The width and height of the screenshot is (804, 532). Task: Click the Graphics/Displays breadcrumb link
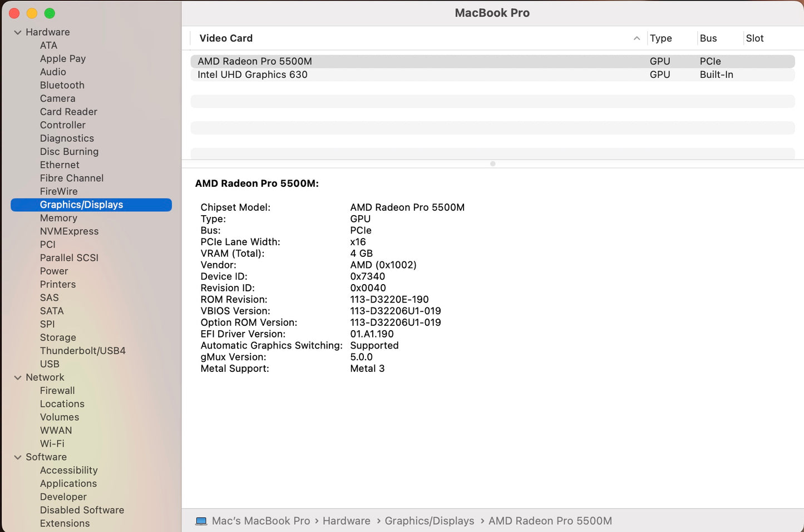coord(429,521)
